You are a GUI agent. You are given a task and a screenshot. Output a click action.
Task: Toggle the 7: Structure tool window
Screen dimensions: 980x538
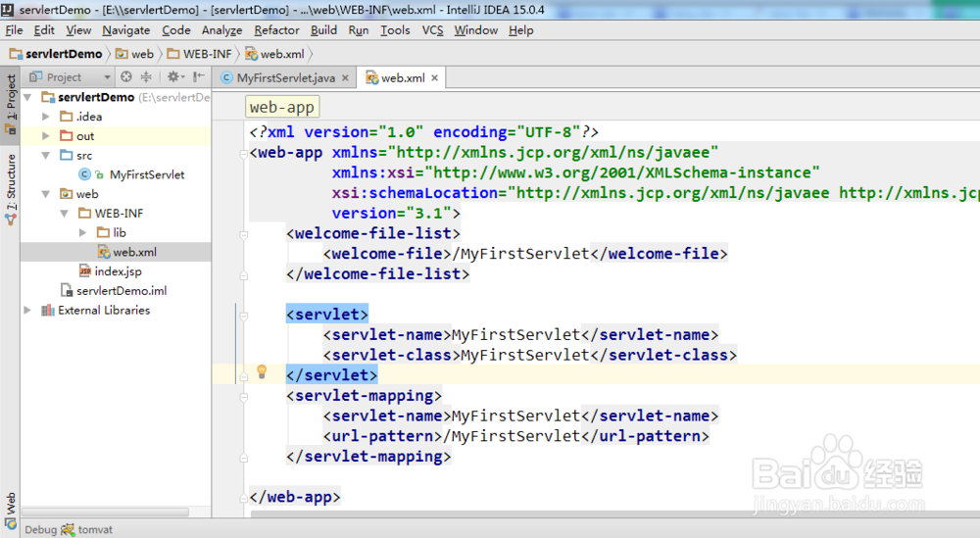(x=10, y=189)
